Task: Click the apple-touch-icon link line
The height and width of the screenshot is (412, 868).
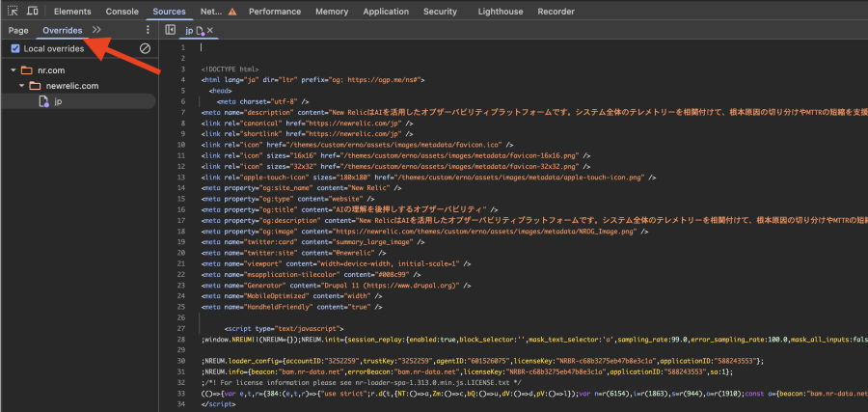Action: [429, 178]
